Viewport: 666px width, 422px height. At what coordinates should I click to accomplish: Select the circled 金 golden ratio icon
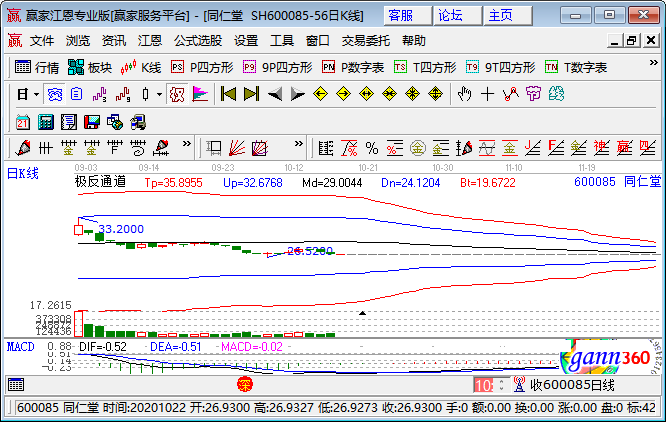tap(418, 148)
